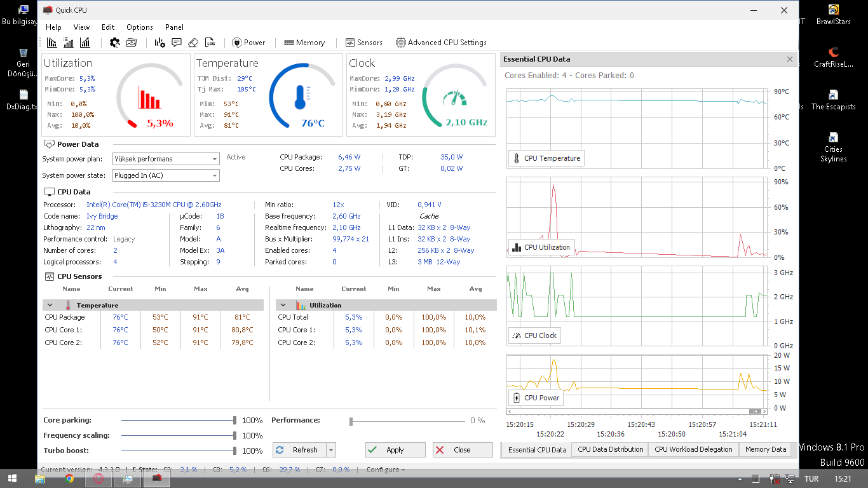This screenshot has width=868, height=488.
Task: Click the CPU Data monitor section icon
Action: 49,192
